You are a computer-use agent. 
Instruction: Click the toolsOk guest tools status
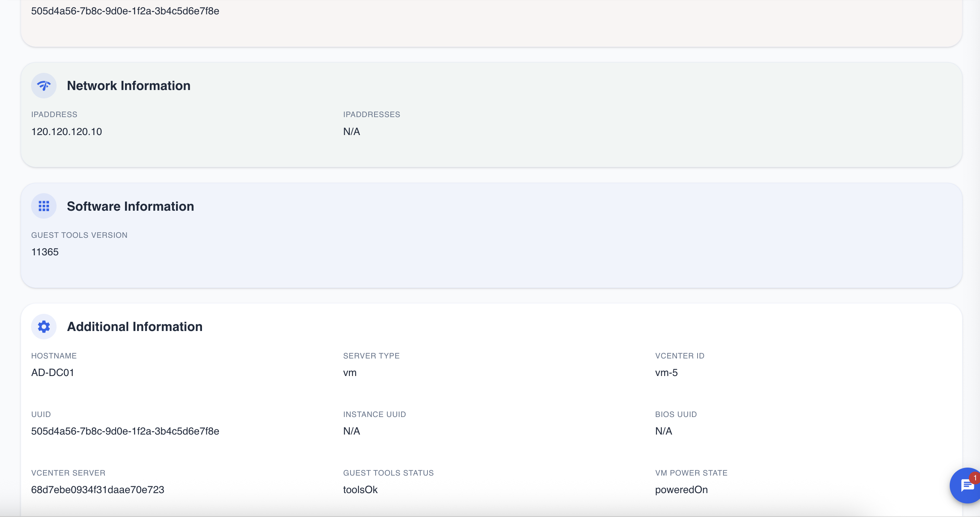(x=360, y=490)
